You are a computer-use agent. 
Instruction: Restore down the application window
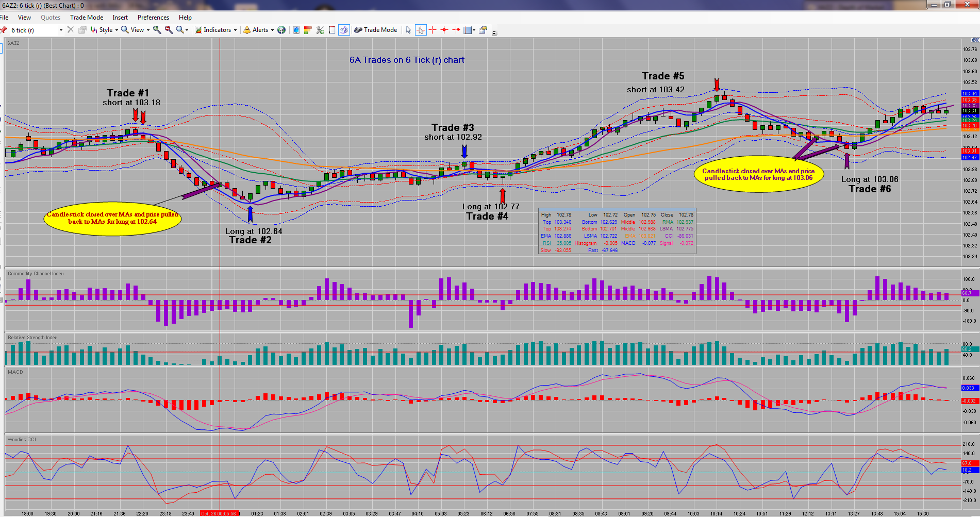click(948, 5)
